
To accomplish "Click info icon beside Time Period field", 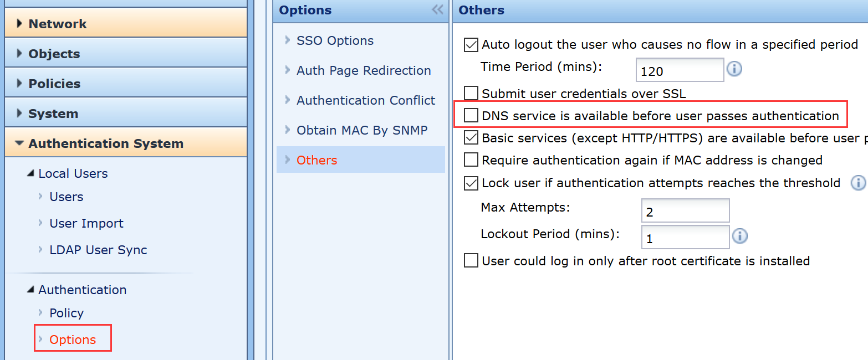I will [734, 69].
